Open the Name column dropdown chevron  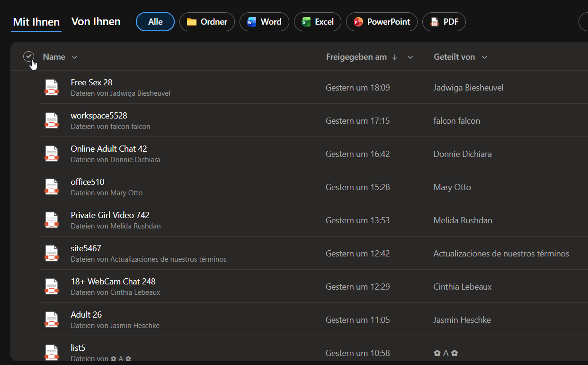[74, 57]
